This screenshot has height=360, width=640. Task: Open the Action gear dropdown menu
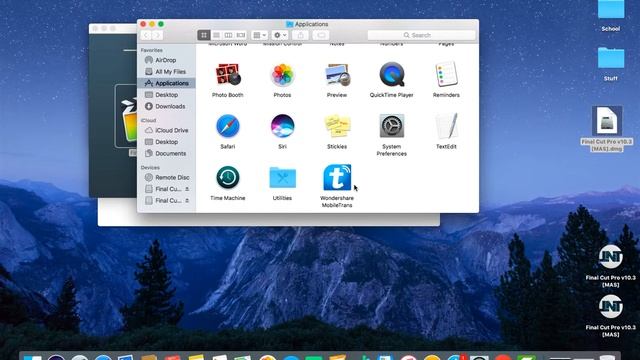pyautogui.click(x=280, y=35)
